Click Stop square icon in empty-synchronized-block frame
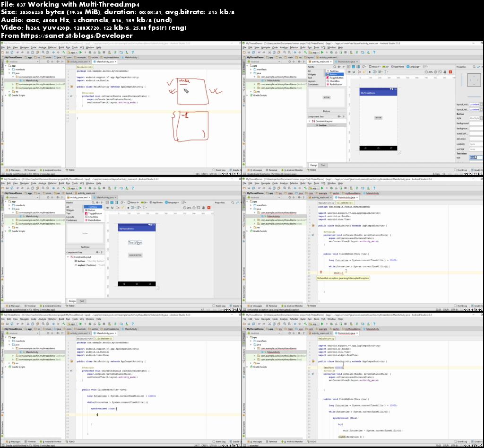 pyautogui.click(x=104, y=324)
